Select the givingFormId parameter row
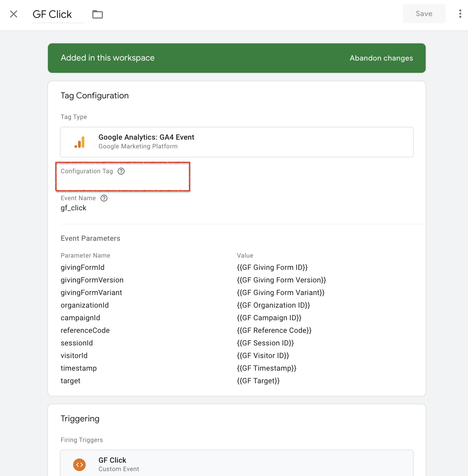This screenshot has width=468, height=476. pyautogui.click(x=237, y=267)
